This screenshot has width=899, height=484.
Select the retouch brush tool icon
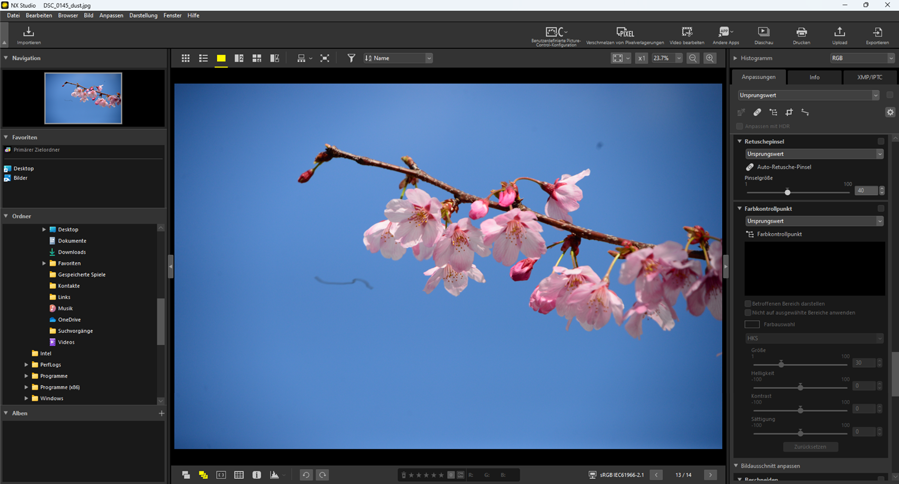coord(757,112)
